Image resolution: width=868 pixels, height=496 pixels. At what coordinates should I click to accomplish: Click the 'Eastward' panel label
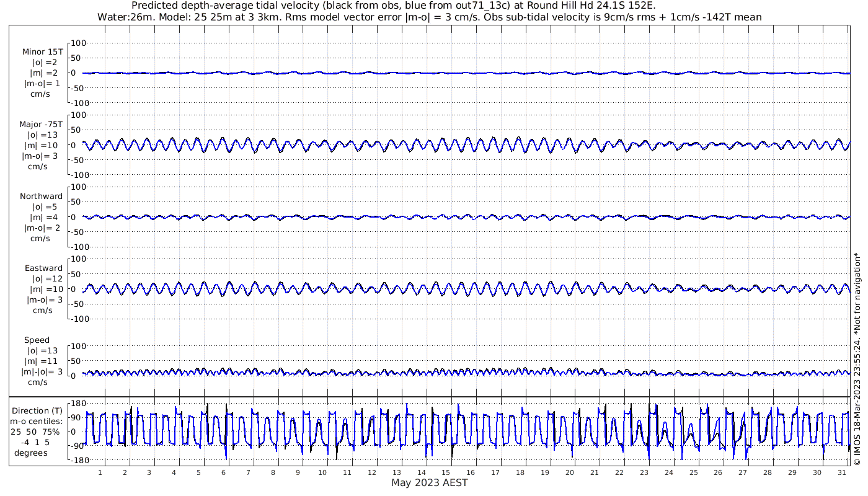43,268
